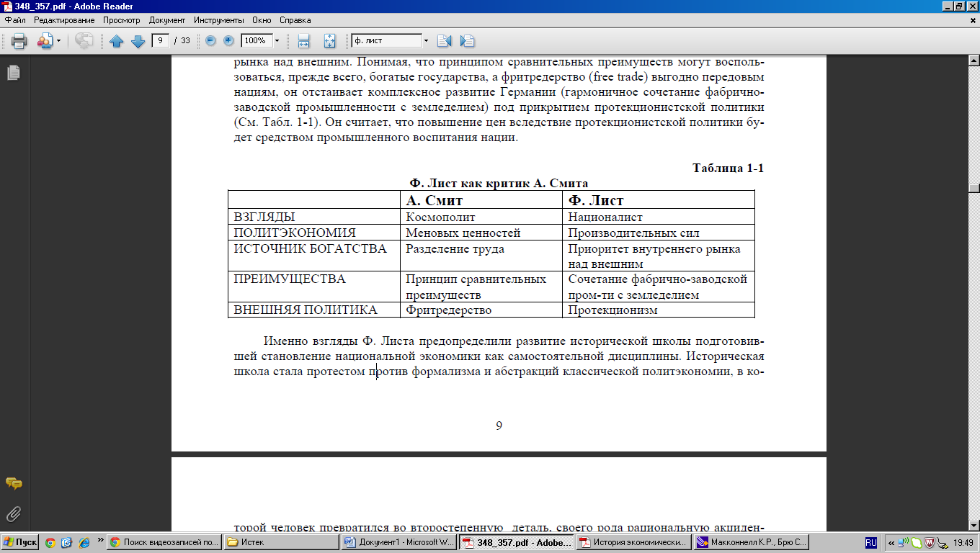Find next search result icon

point(468,41)
